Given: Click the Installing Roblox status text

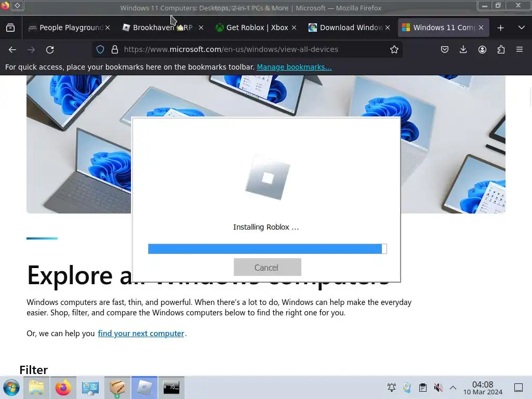Looking at the screenshot, I should pos(266,227).
